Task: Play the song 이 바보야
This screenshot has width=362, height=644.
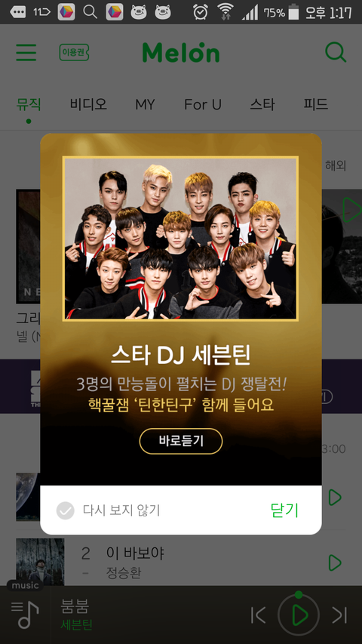Action: pyautogui.click(x=335, y=562)
